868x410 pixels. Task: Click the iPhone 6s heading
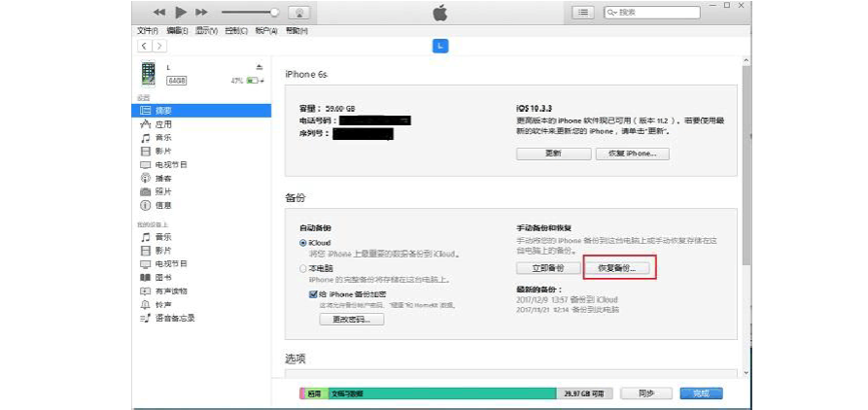tap(306, 74)
